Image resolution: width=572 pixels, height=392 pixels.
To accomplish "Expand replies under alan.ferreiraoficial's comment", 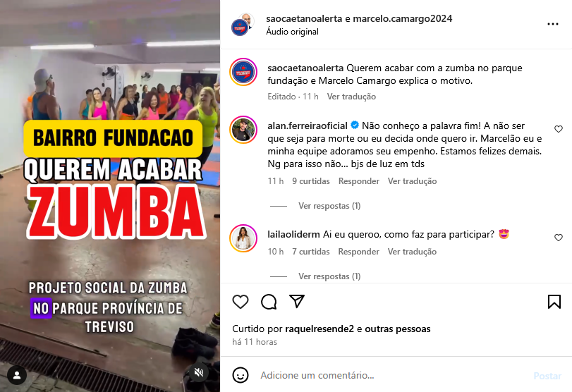I will pyautogui.click(x=329, y=206).
